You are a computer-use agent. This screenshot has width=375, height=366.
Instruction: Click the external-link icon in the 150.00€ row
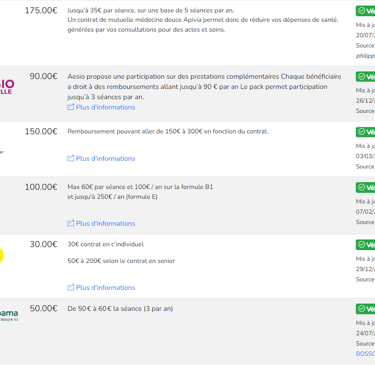tap(70, 158)
